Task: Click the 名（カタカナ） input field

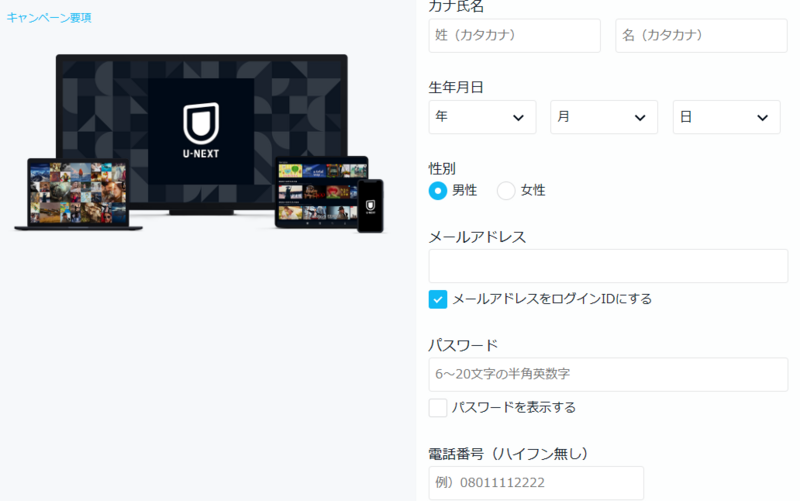Action: tap(701, 36)
